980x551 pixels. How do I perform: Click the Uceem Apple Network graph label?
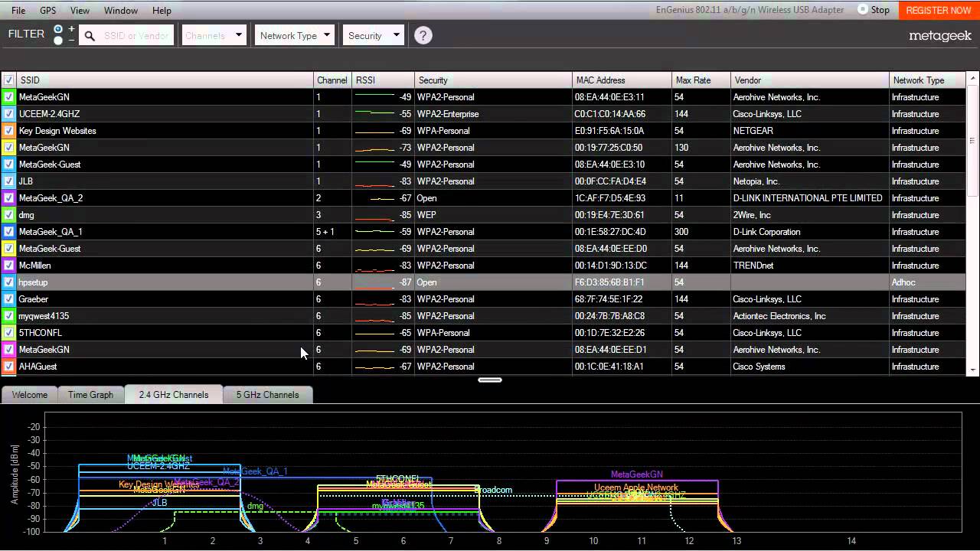click(636, 487)
